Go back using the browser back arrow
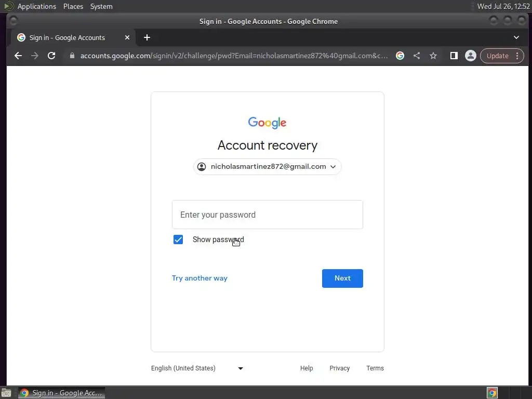This screenshot has width=532, height=399. (x=18, y=56)
